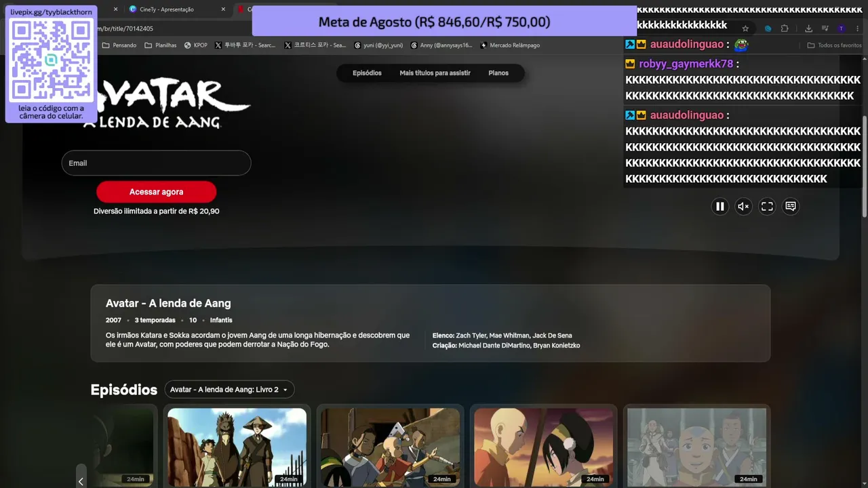Click the Diversão ilimitada a partir de R$ 20,90 text
The image size is (868, 488).
pyautogui.click(x=156, y=211)
